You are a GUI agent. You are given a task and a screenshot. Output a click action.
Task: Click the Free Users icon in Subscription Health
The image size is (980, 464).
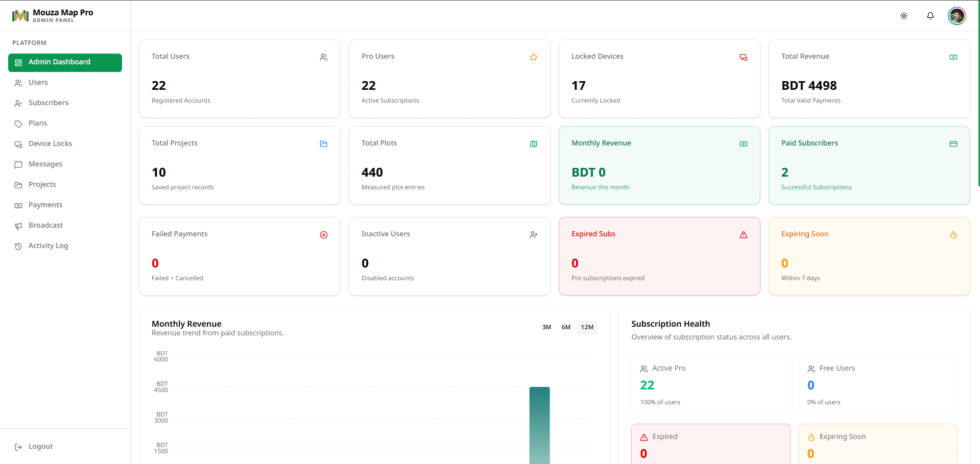[x=811, y=369]
